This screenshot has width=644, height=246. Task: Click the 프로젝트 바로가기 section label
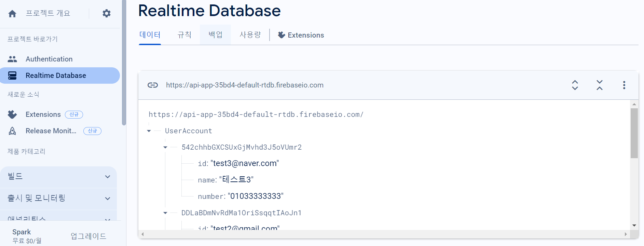pyautogui.click(x=32, y=39)
